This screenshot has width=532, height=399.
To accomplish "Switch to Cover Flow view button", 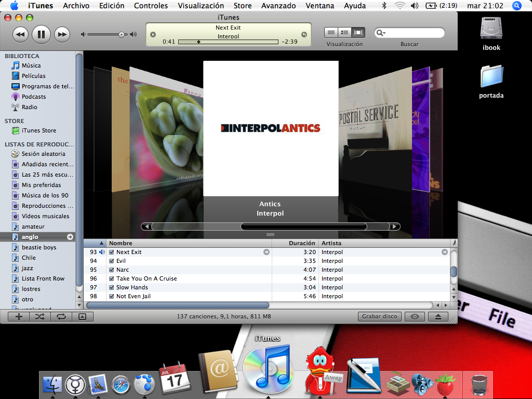I will (358, 33).
